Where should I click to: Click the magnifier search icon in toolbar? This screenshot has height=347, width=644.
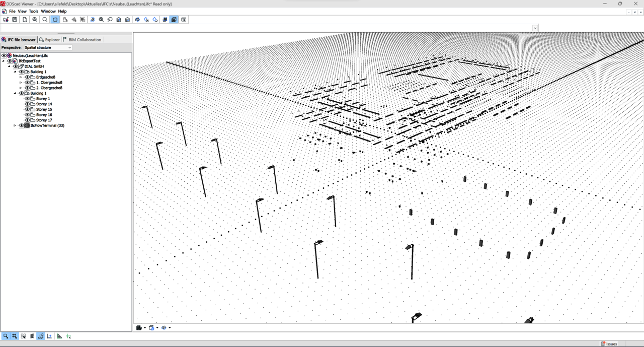tap(45, 20)
